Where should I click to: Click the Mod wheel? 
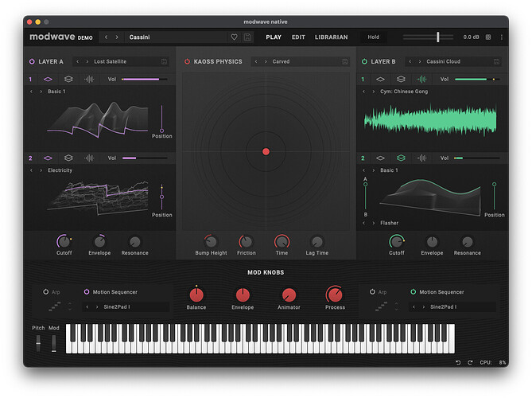click(53, 343)
